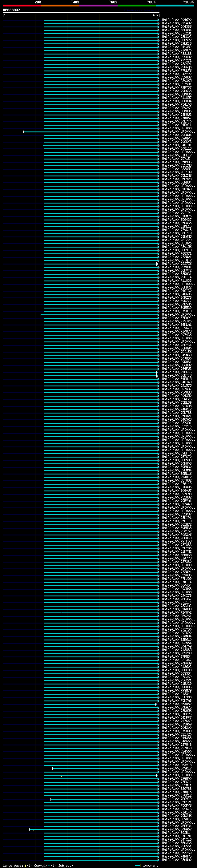Select hit UniRef100_Q60454
The height and width of the screenshot is (868, 197).
[176, 585]
